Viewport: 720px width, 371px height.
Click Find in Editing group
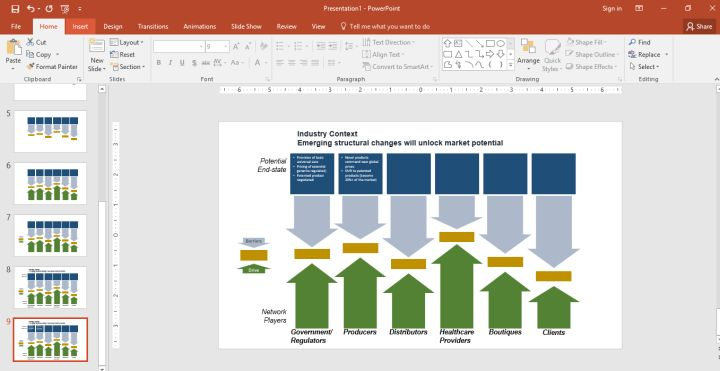click(640, 42)
